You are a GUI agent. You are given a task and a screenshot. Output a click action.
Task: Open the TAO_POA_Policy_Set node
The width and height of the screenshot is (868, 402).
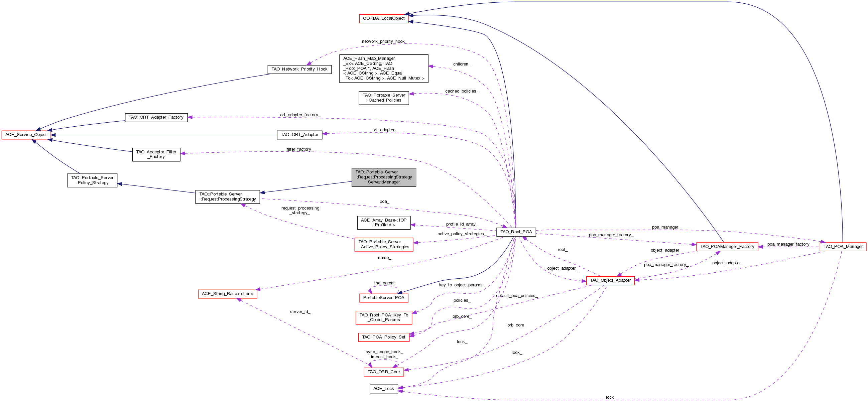coord(383,337)
